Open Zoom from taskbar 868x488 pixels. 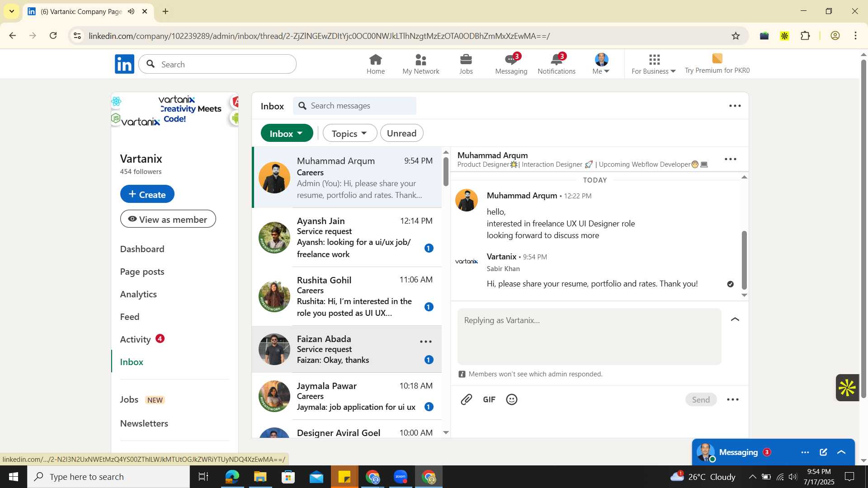[401, 477]
